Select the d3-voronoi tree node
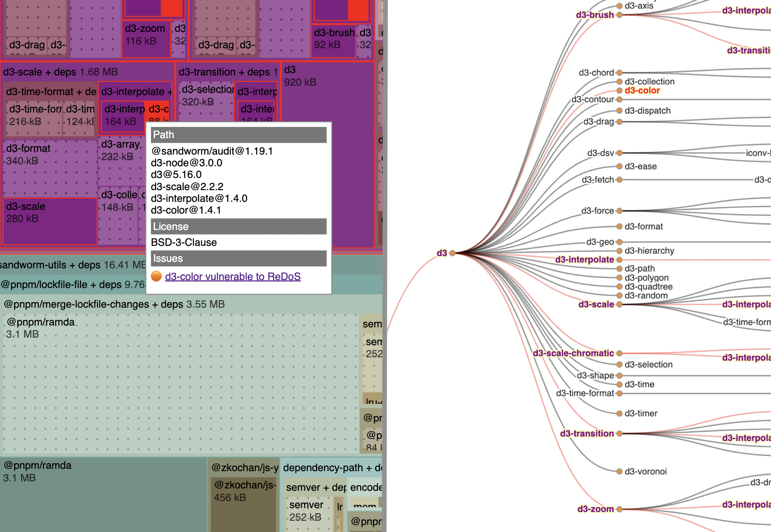The image size is (771, 532). tap(619, 472)
